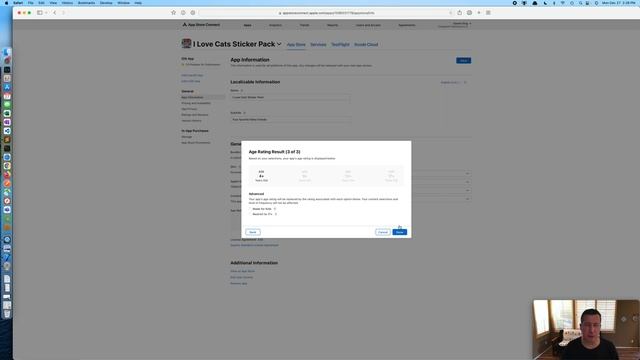Open help icon beside Made for Kids
The width and height of the screenshot is (640, 360).
pyautogui.click(x=275, y=209)
